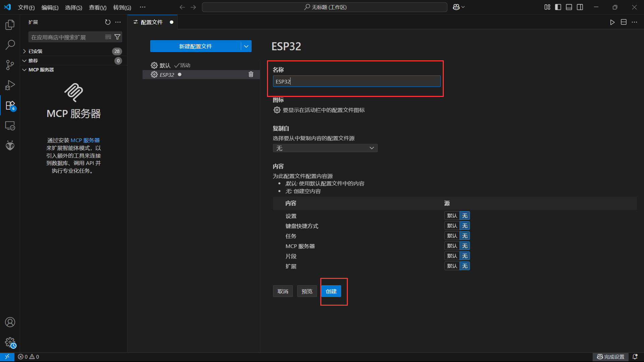Open the 新建配置文件 dropdown arrow
Viewport: 644px width, 362px height.
tap(246, 46)
